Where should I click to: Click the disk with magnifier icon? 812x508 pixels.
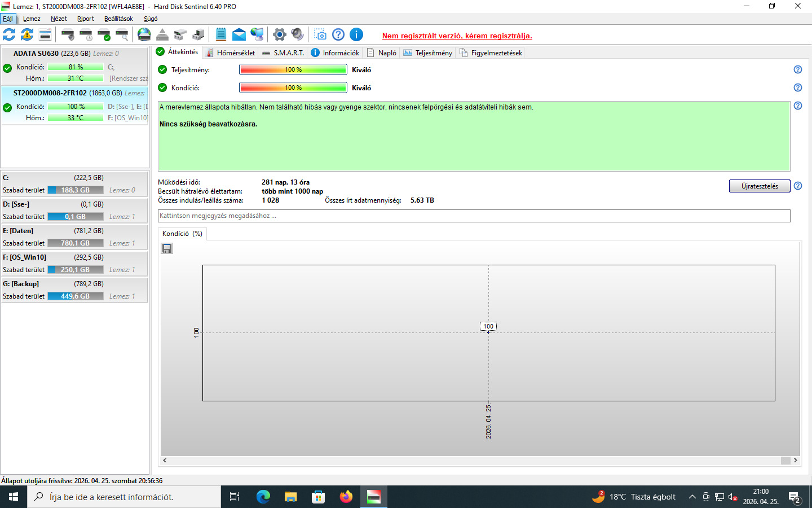pyautogui.click(x=122, y=34)
